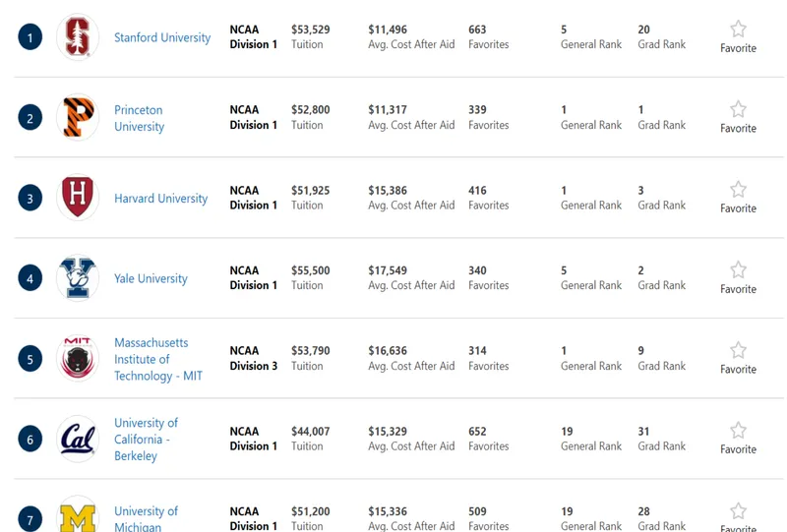Click the Cal script logo

point(78,439)
